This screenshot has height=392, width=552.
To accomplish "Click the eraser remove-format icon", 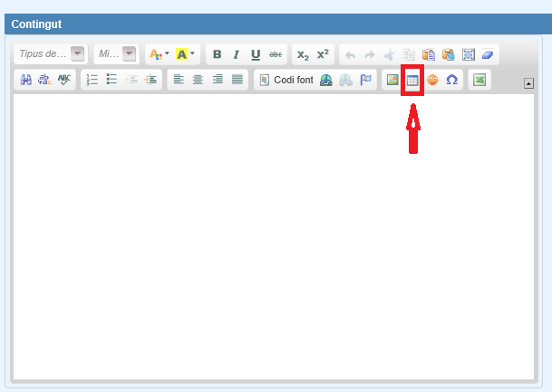I will point(488,54).
